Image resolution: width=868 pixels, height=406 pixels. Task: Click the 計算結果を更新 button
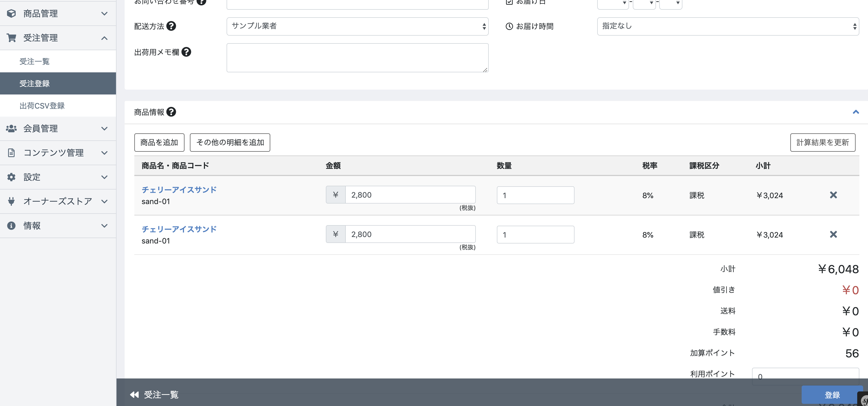click(x=822, y=142)
